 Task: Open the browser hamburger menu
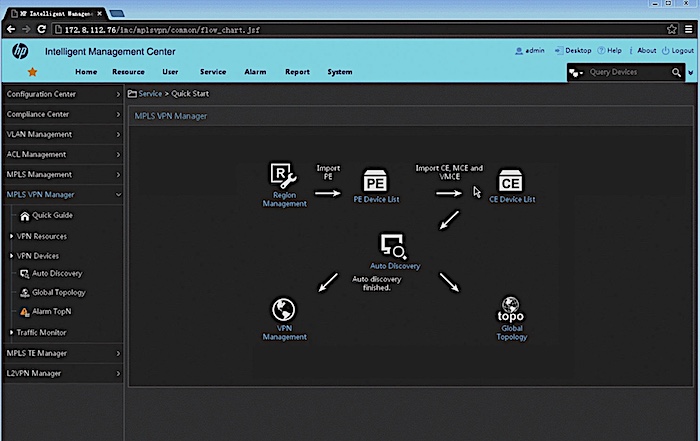tap(689, 29)
